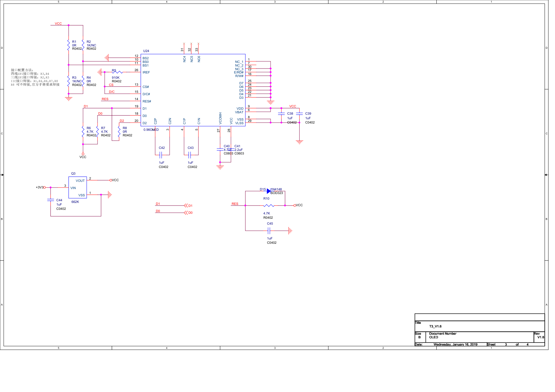Select the Chinese interface configuration note
The image size is (555, 392).
tap(35, 77)
